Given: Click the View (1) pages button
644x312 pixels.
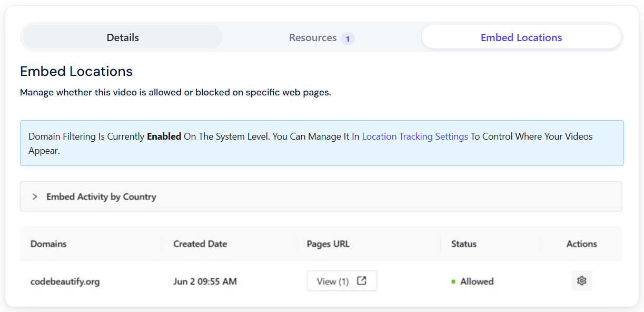Looking at the screenshot, I should pos(342,281).
